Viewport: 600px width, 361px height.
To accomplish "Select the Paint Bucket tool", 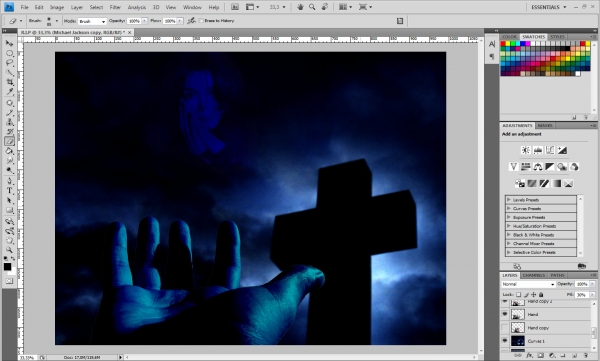I will coord(9,151).
